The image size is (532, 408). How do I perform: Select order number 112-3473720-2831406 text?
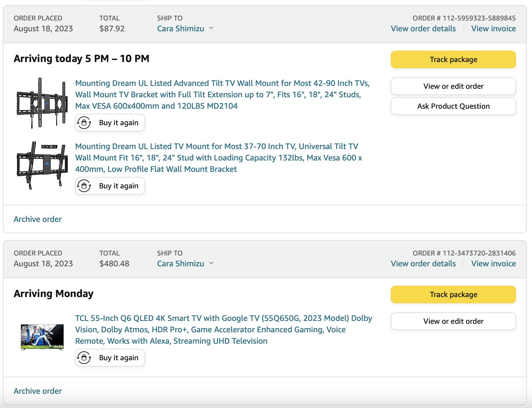tap(479, 253)
